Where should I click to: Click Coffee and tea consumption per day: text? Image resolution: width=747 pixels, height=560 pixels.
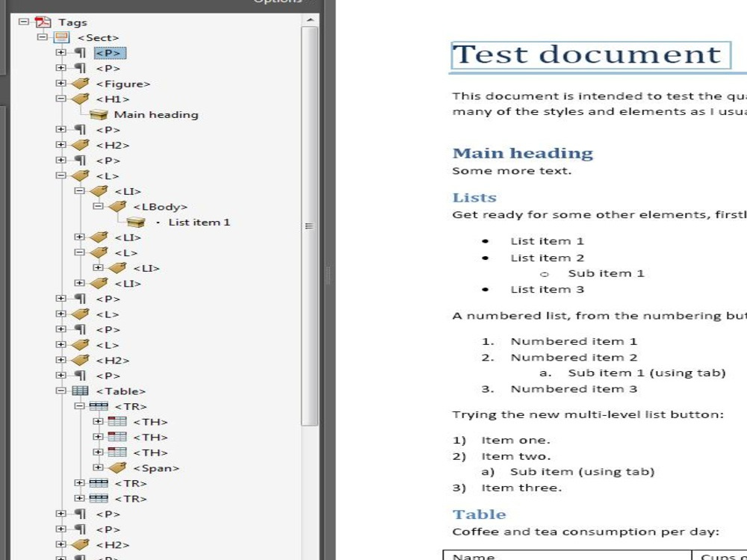(x=586, y=532)
